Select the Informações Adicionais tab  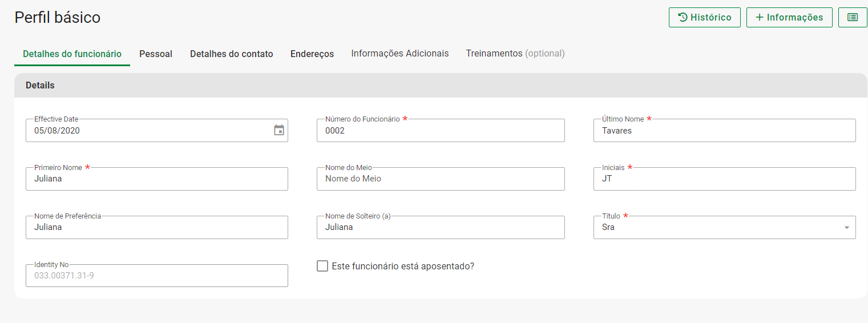pos(399,54)
